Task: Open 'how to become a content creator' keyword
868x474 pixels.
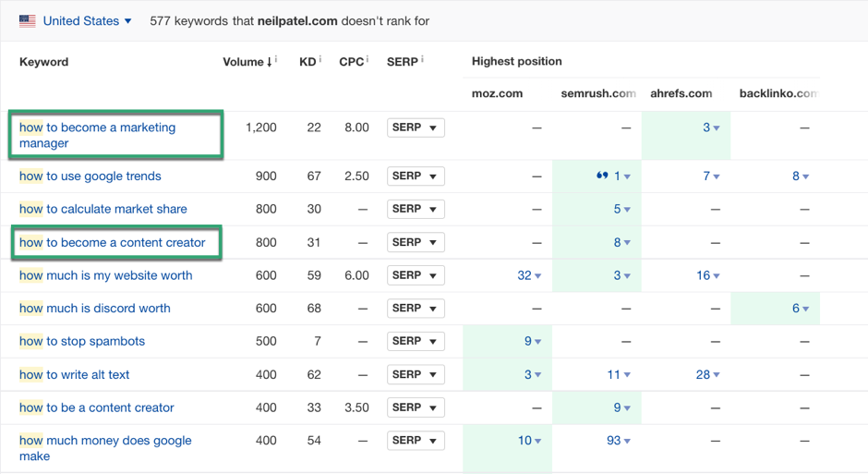Action: tap(113, 242)
